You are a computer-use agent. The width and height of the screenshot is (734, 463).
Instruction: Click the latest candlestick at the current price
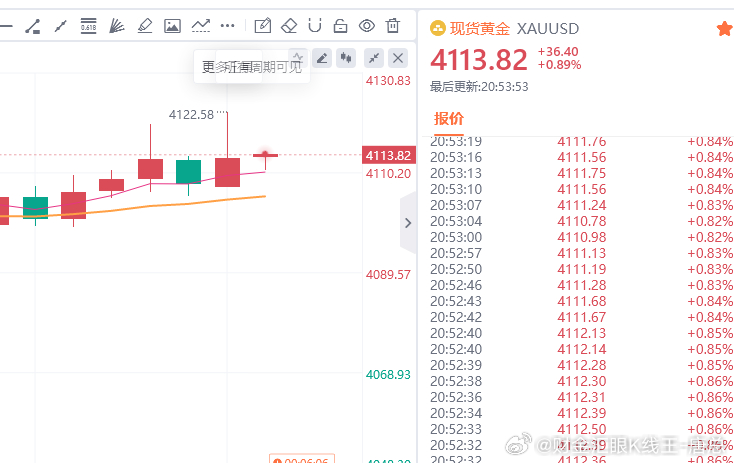[x=265, y=155]
